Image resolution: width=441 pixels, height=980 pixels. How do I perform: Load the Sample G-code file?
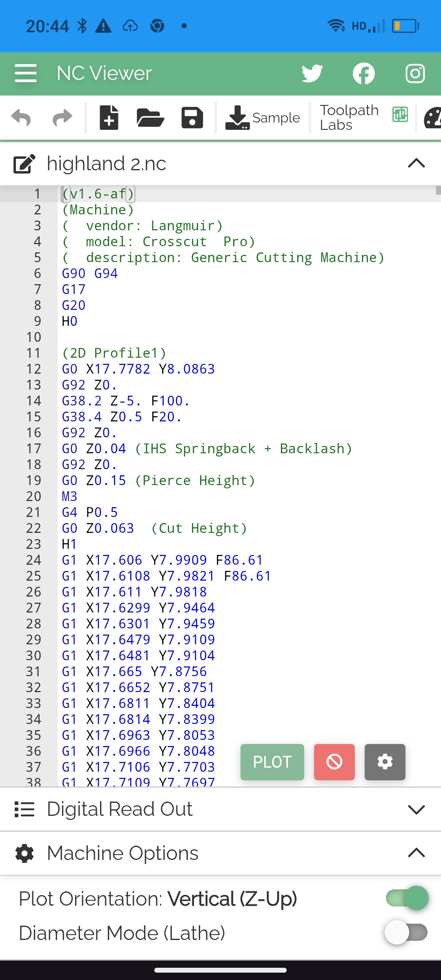pos(263,118)
